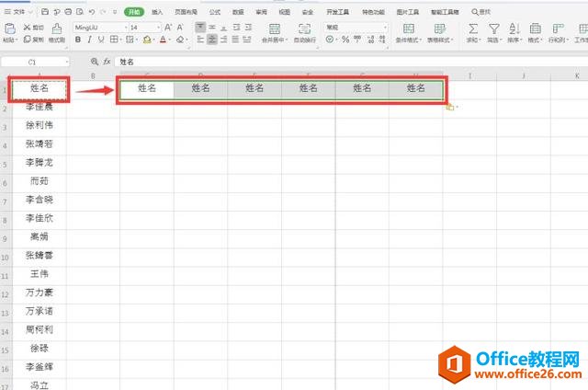Open the Filter (筛选) funnel tool
The height and width of the screenshot is (390, 588).
pos(494,33)
